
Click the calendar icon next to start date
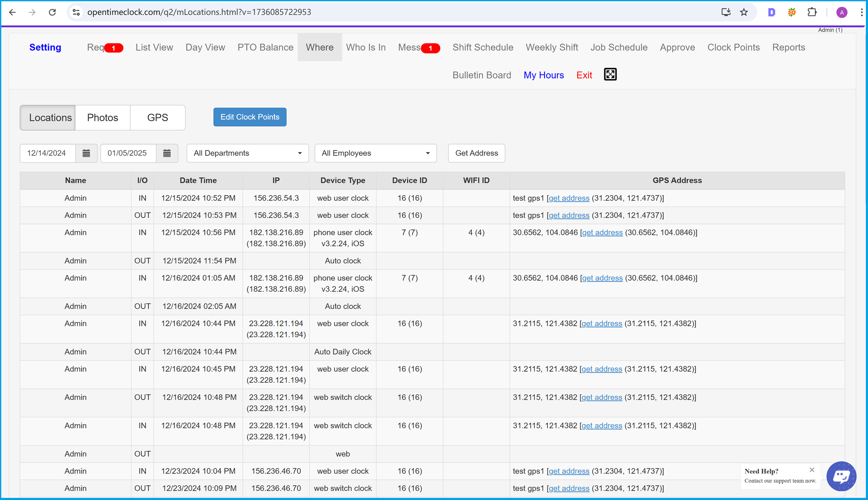tap(86, 153)
